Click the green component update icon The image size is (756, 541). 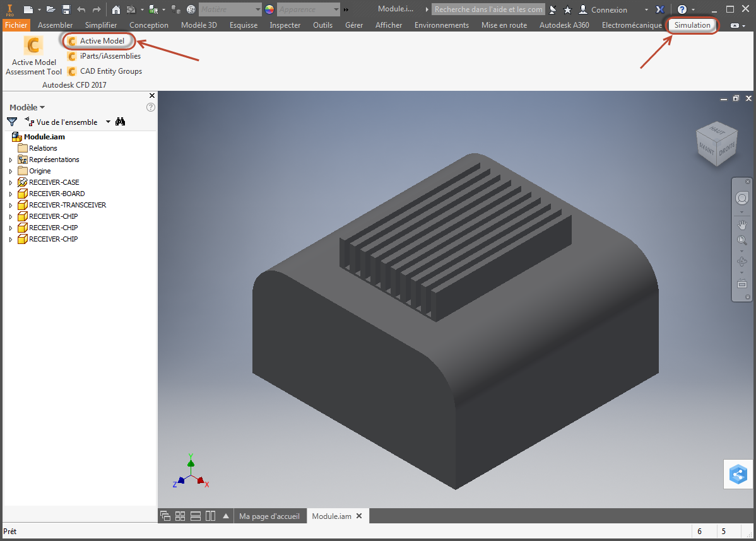click(x=154, y=9)
